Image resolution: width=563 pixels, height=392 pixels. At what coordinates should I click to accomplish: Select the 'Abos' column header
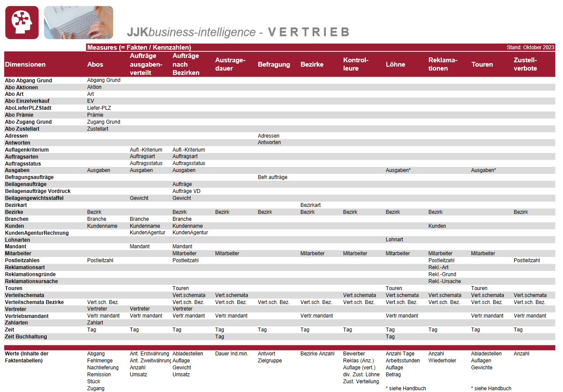[95, 64]
